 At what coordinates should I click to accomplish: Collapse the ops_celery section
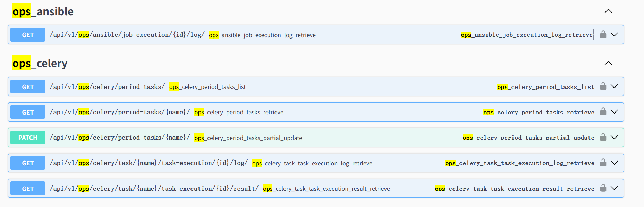click(x=608, y=63)
